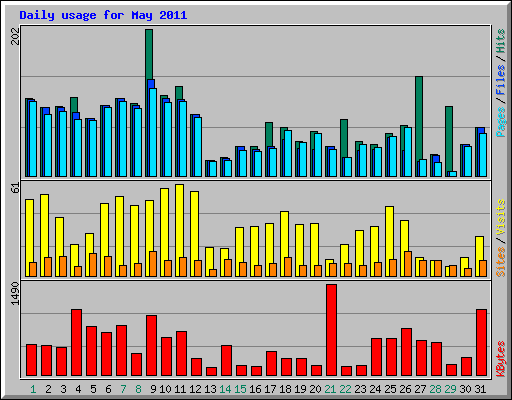Click day 25 on the x-axis
Viewport: 512px width, 400px height.
point(390,389)
